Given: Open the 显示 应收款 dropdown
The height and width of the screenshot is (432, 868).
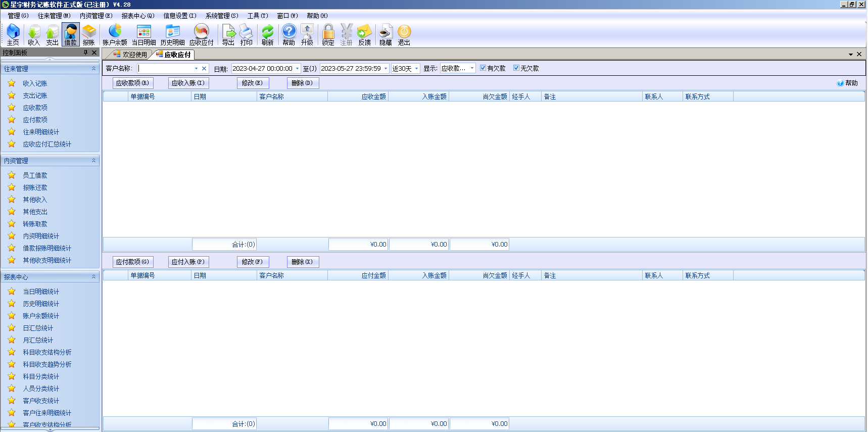Looking at the screenshot, I should [472, 68].
